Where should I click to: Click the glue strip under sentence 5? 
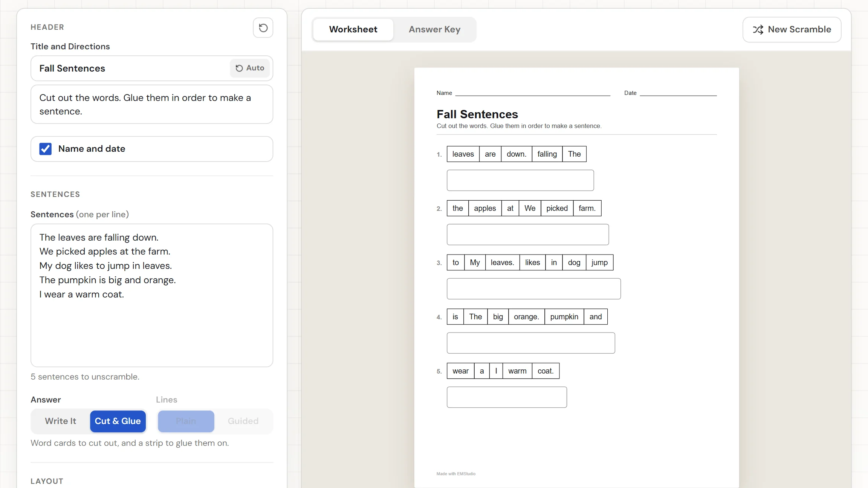pos(507,397)
